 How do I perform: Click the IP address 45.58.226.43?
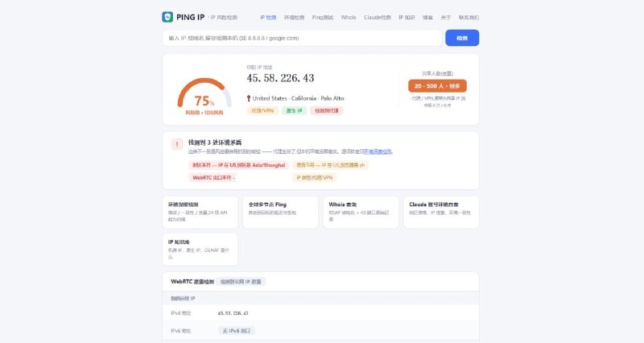click(280, 78)
